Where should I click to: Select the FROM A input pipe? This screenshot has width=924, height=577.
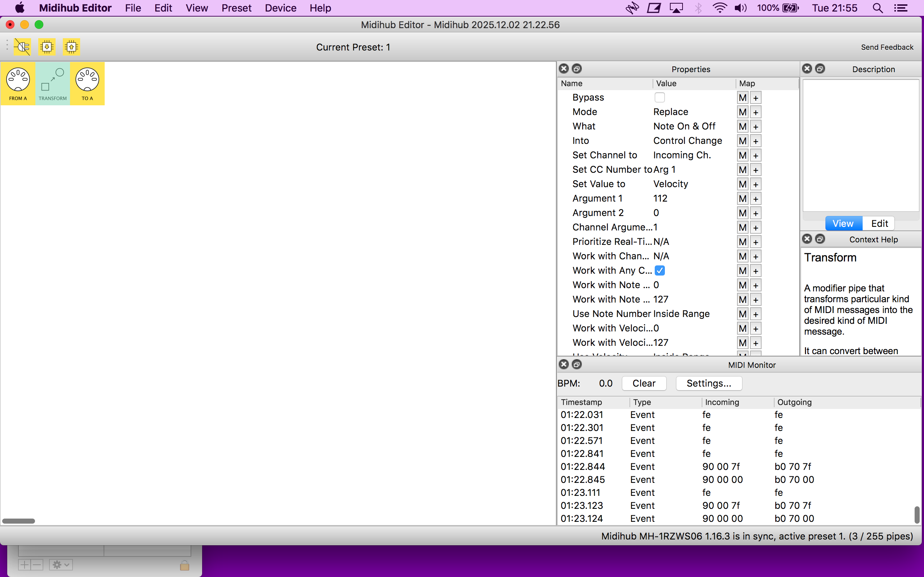click(x=18, y=84)
